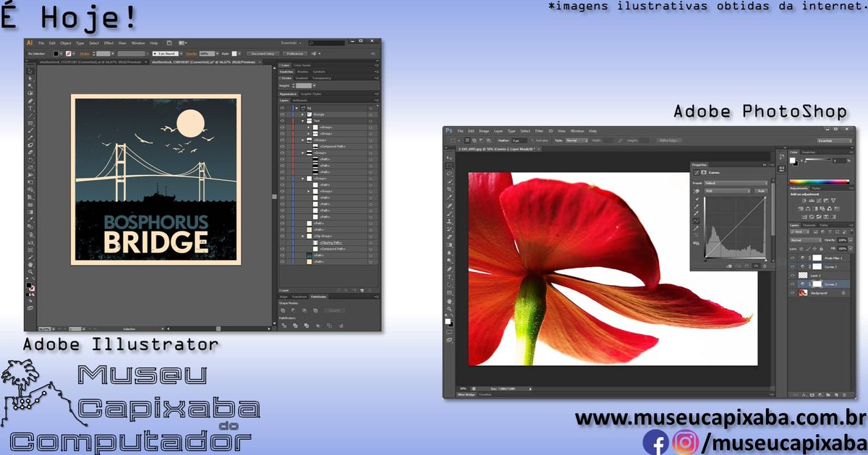Click the Brightness/Contrast adjustment icon
Viewport: 868px width, 455px height.
tap(804, 200)
